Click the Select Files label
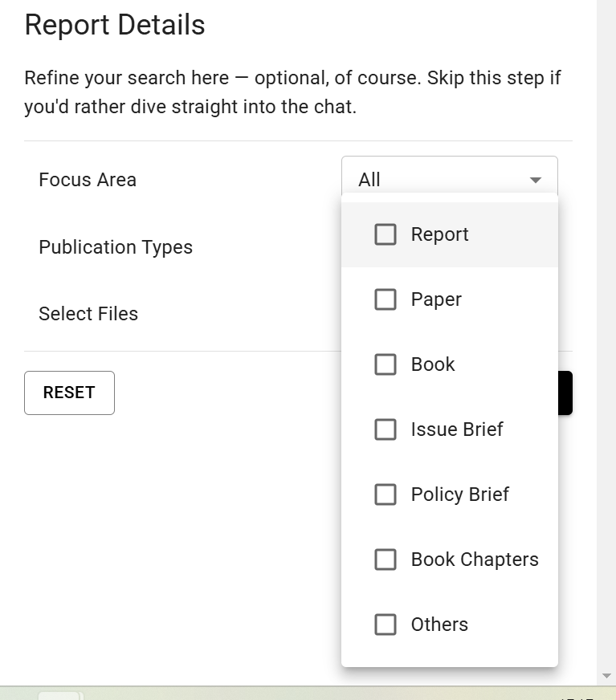Image resolution: width=616 pixels, height=700 pixels. click(88, 314)
